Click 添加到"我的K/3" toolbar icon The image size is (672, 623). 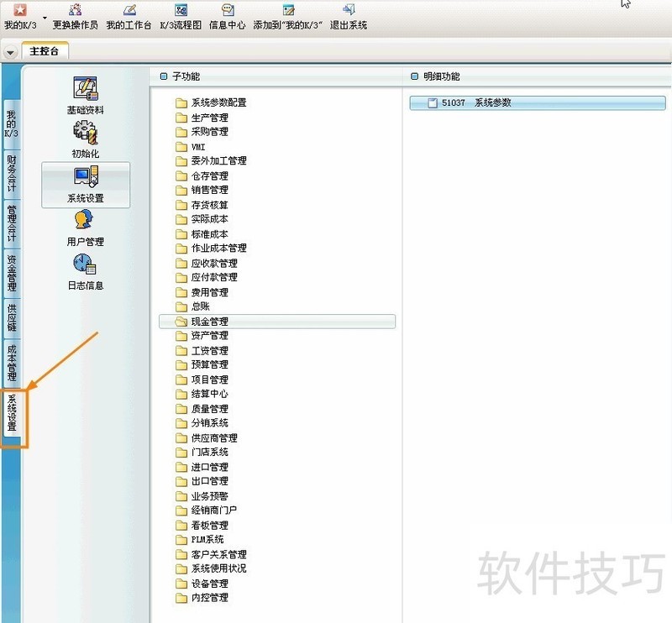pos(288,10)
